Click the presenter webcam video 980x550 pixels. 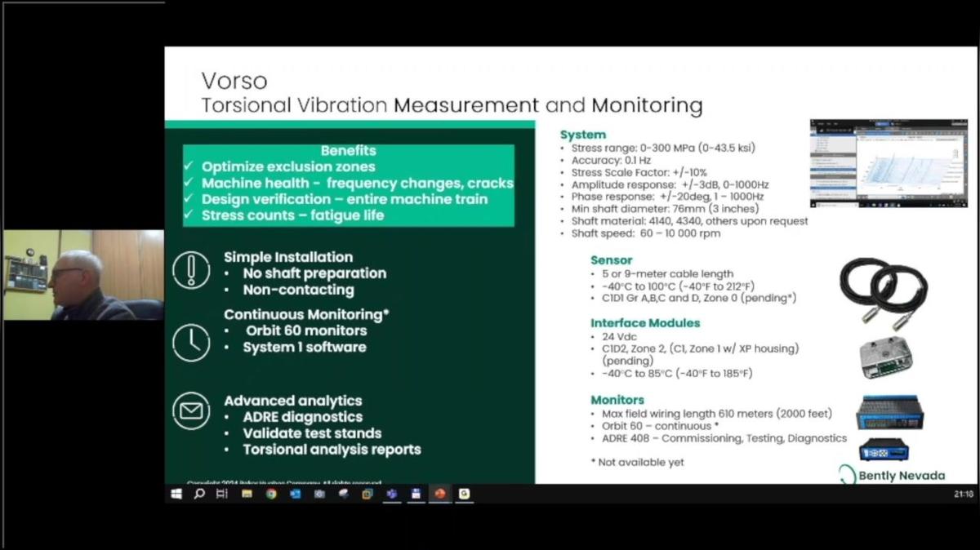click(x=82, y=275)
